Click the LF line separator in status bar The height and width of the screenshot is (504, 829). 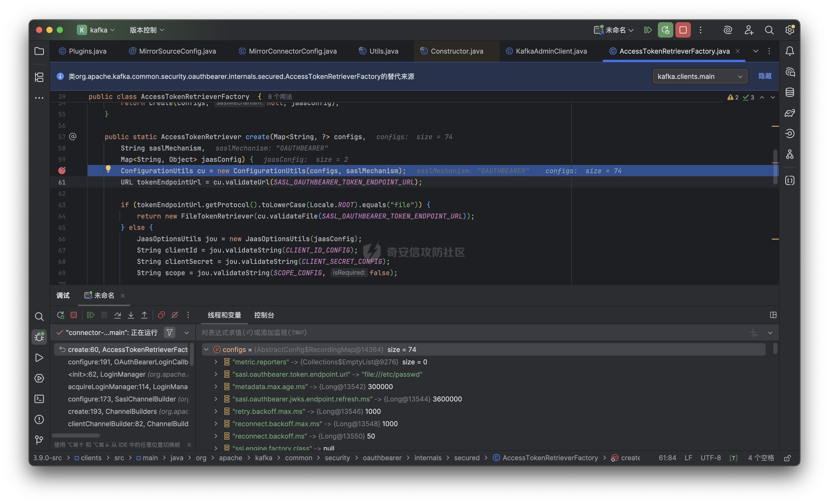pyautogui.click(x=688, y=458)
